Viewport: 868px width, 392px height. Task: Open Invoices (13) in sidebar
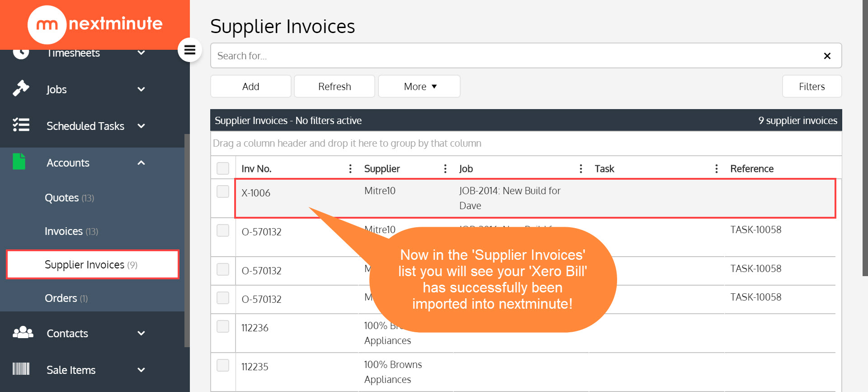point(71,231)
